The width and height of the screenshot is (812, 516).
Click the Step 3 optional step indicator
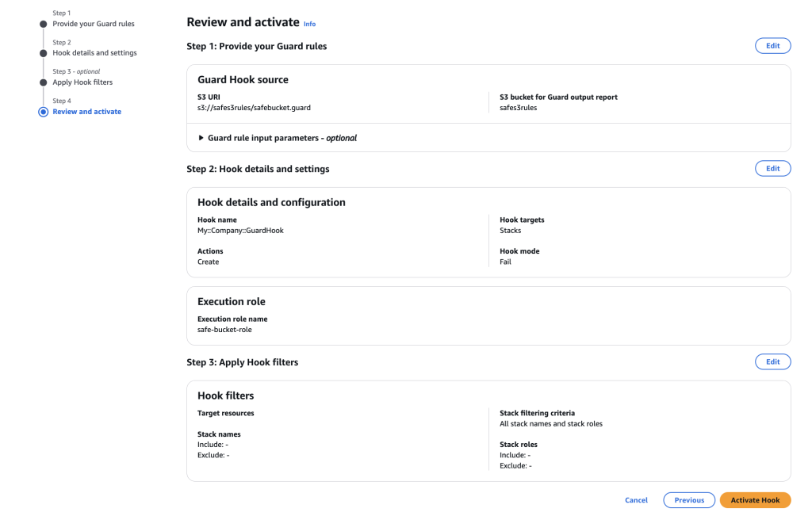(42, 82)
